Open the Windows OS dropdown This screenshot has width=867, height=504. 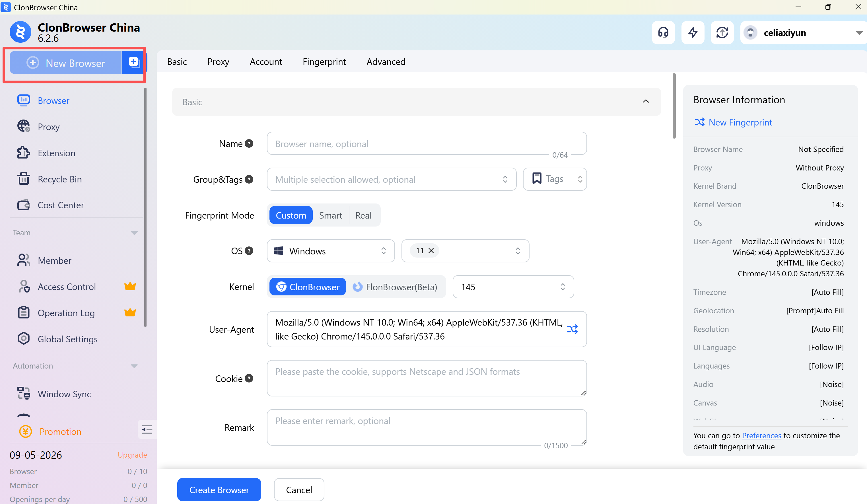[x=330, y=251]
